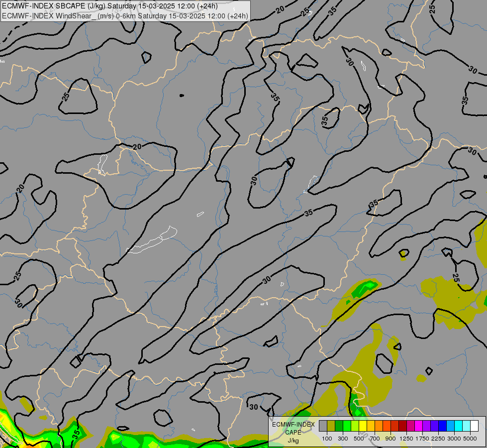
Task: Click the J/kg unit label in legend
Action: click(293, 441)
